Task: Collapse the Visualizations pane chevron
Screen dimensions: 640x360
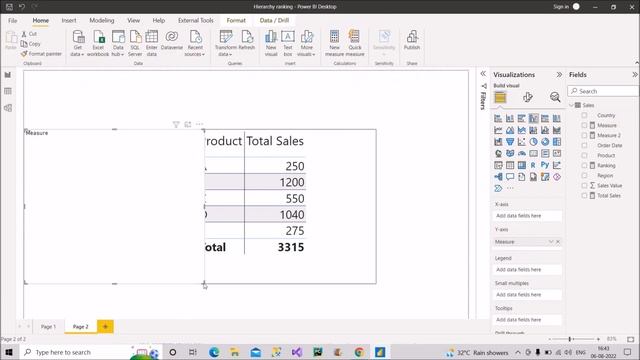Action: click(x=559, y=75)
